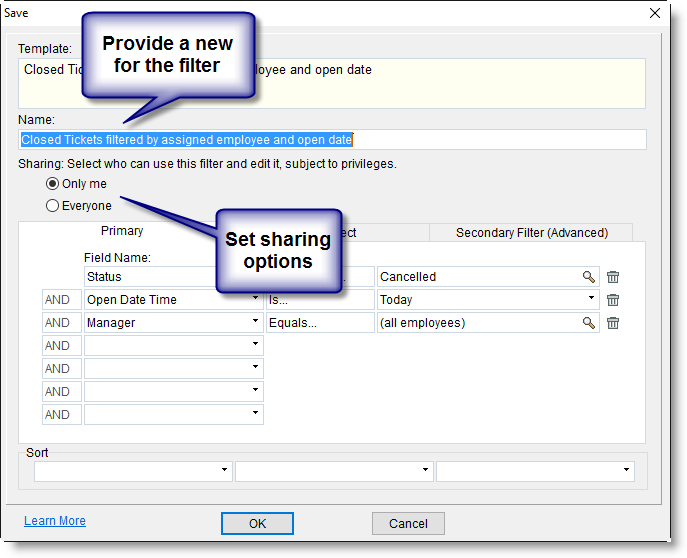Click the magnifier icon in the Cancelled value field

coord(589,277)
